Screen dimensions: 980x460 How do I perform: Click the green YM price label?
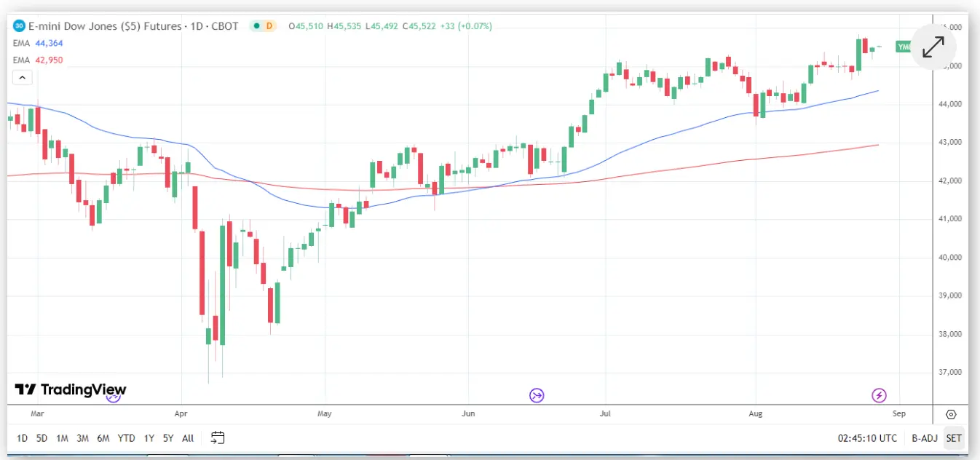point(903,47)
